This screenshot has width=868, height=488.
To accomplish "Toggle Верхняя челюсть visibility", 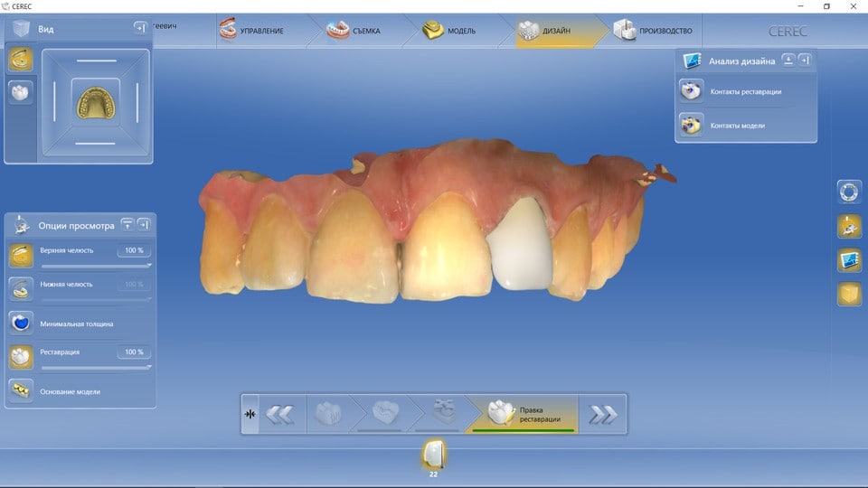I will [21, 256].
